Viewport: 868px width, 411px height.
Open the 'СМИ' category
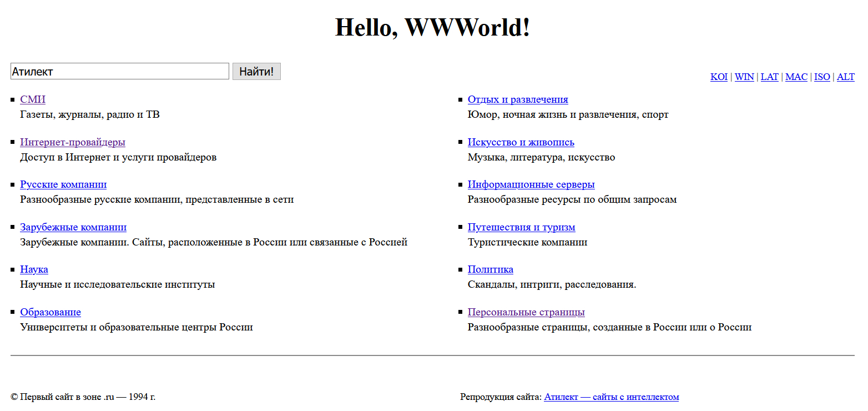click(x=33, y=100)
